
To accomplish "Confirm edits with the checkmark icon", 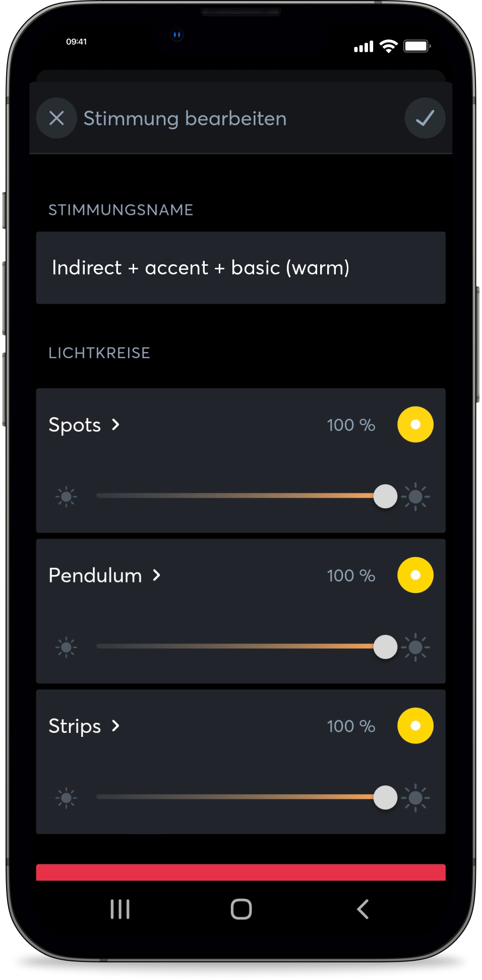I will coord(425,118).
